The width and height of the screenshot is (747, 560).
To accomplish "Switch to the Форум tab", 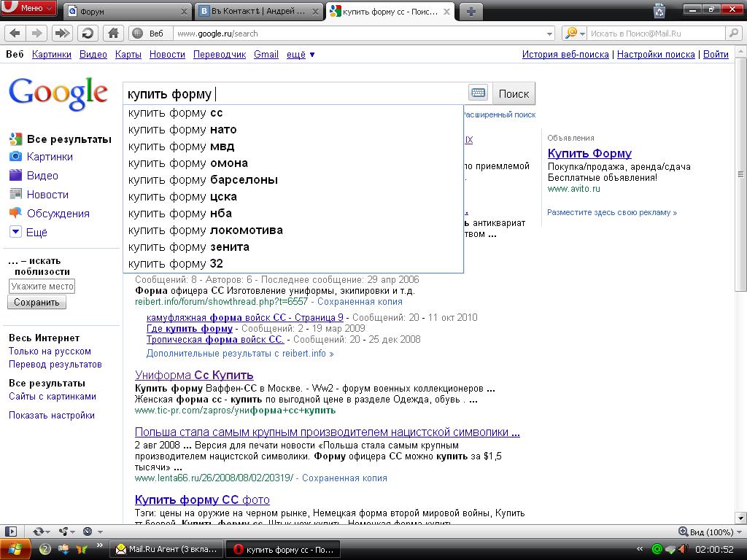I will 127,12.
